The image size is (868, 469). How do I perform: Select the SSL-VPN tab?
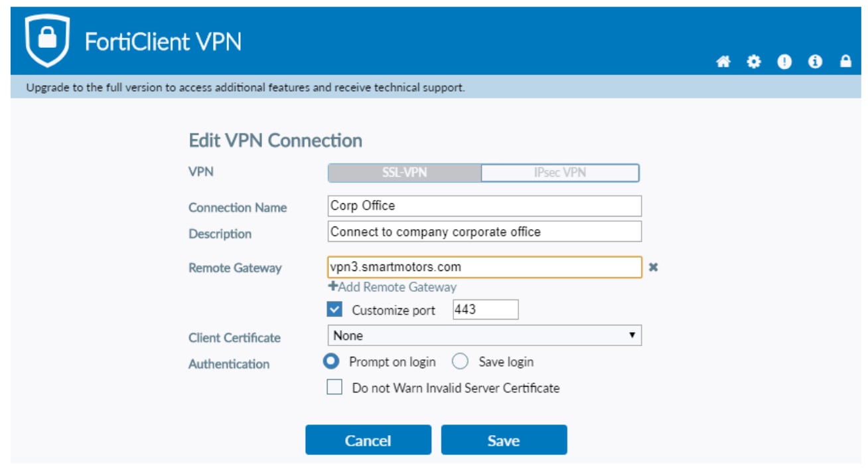pyautogui.click(x=406, y=171)
